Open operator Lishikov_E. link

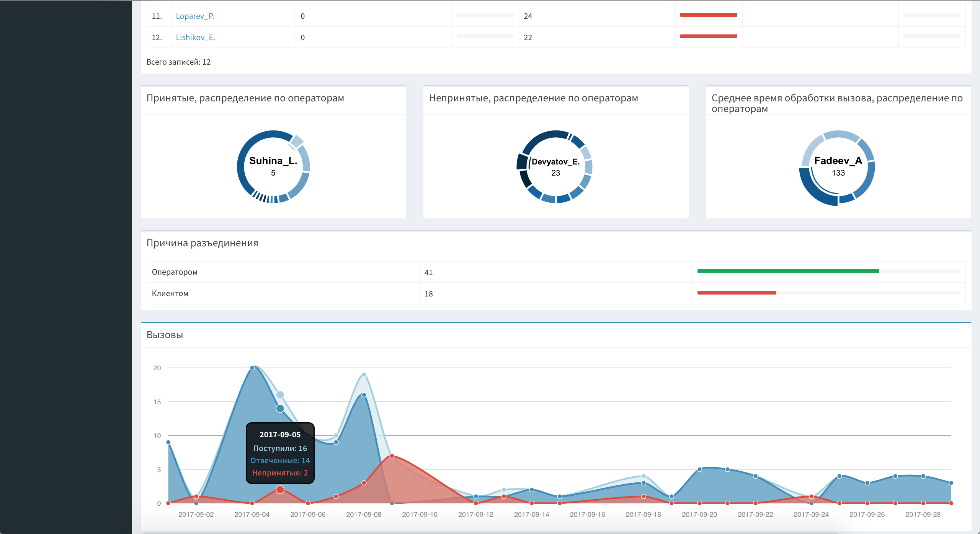point(195,37)
